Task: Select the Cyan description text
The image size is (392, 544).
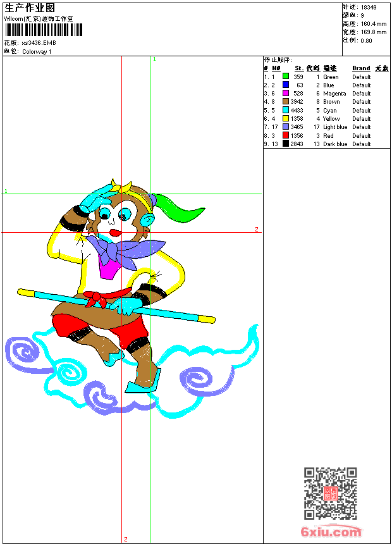Action: coord(330,111)
